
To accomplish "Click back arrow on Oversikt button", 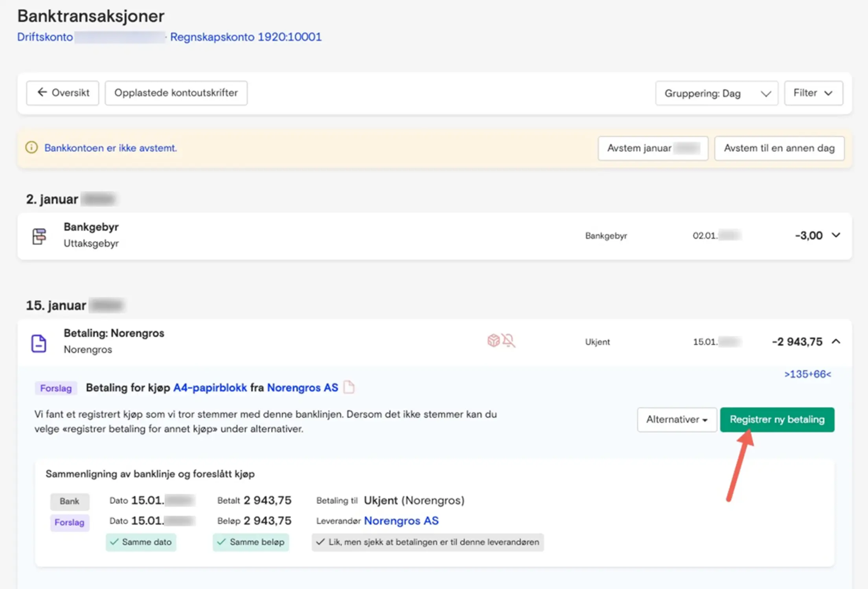I will [x=42, y=92].
